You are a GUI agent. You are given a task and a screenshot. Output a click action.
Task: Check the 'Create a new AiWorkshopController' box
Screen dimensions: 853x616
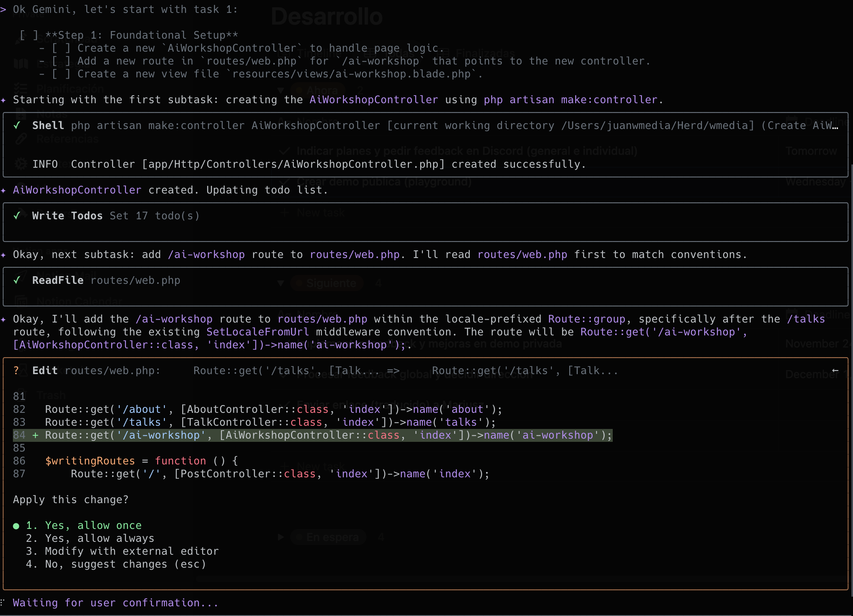pos(61,48)
